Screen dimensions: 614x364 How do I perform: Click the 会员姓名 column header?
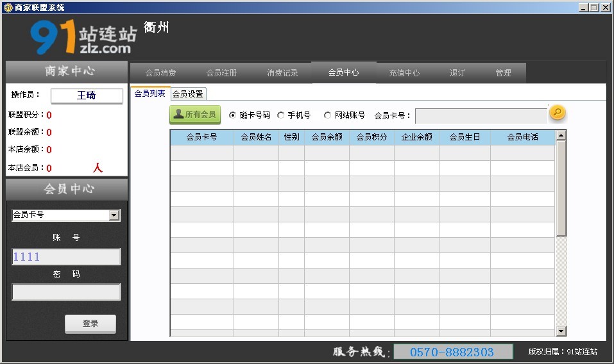[256, 137]
